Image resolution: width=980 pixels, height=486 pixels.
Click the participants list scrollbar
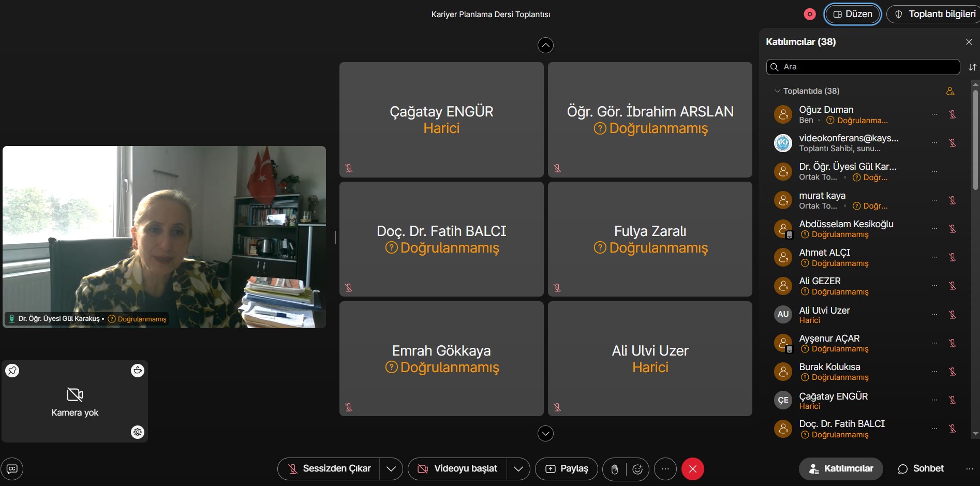(x=975, y=140)
